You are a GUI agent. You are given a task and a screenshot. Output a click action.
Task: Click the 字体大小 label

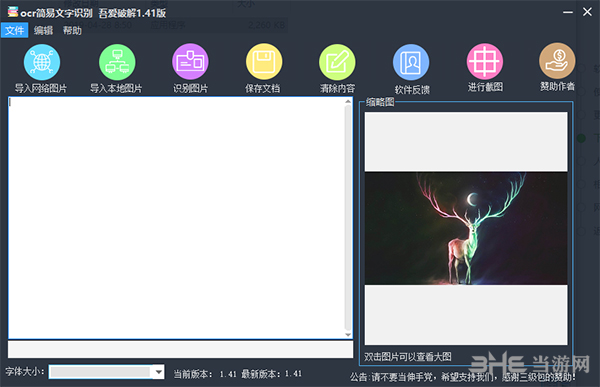click(x=25, y=371)
